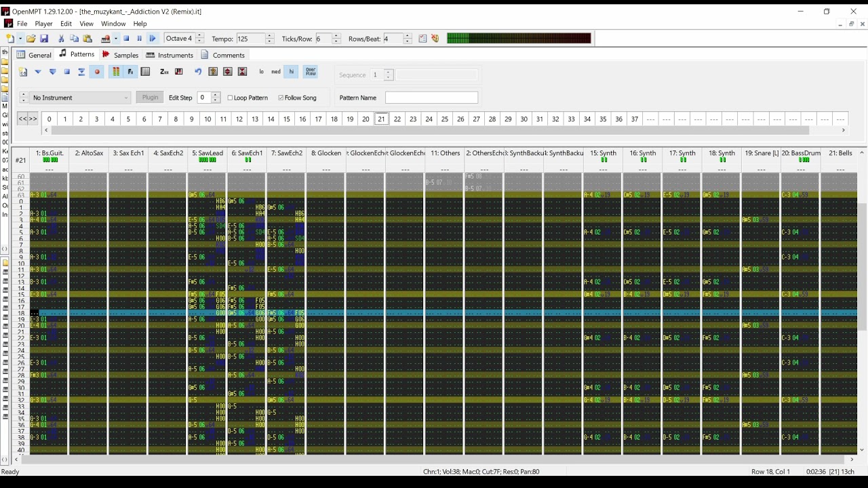Open pattern properties icon
868x488 pixels.
tap(213, 72)
